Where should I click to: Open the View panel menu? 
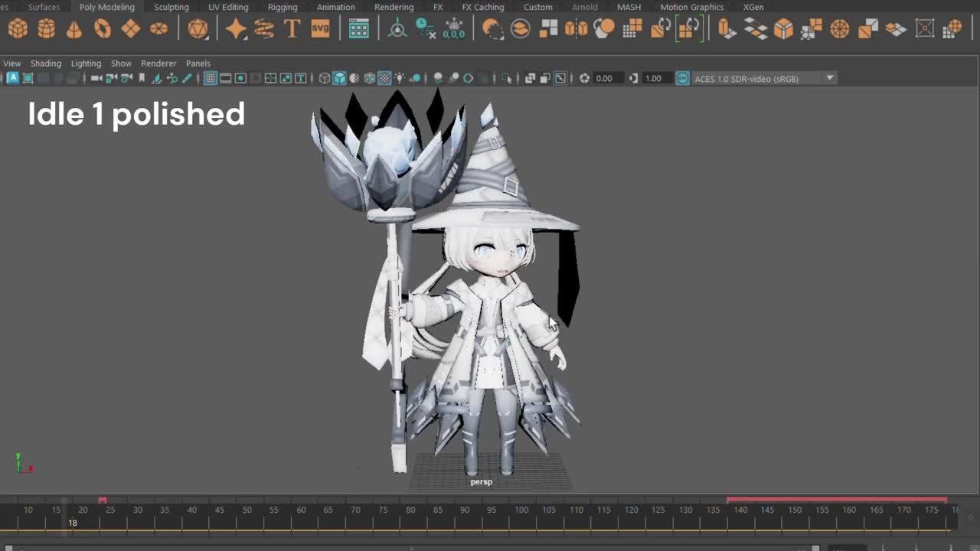point(11,64)
